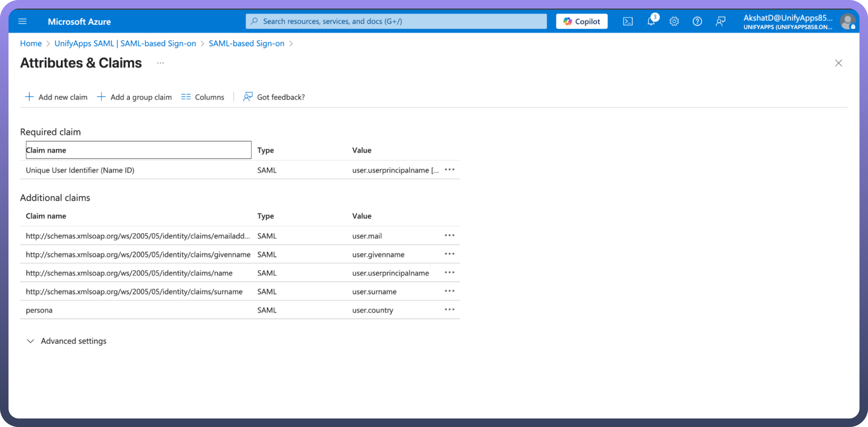Click the search resources input field
The height and width of the screenshot is (427, 868).
coord(396,22)
